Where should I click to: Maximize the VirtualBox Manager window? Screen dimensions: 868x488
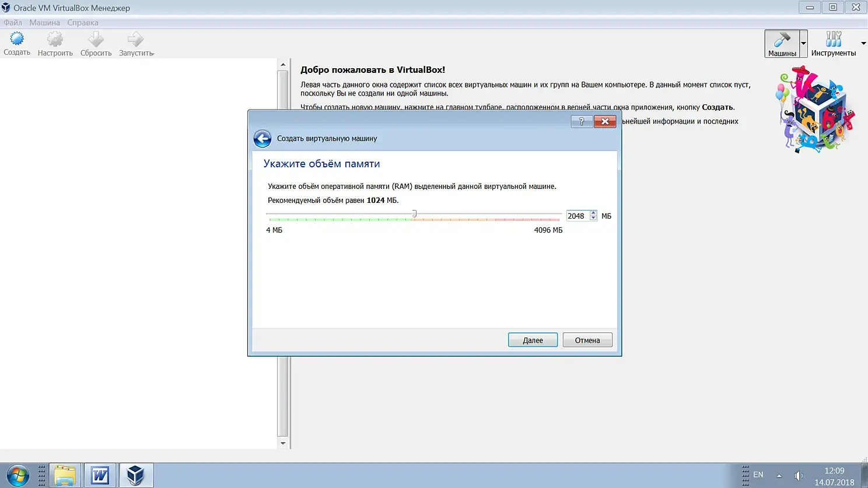pyautogui.click(x=833, y=7)
